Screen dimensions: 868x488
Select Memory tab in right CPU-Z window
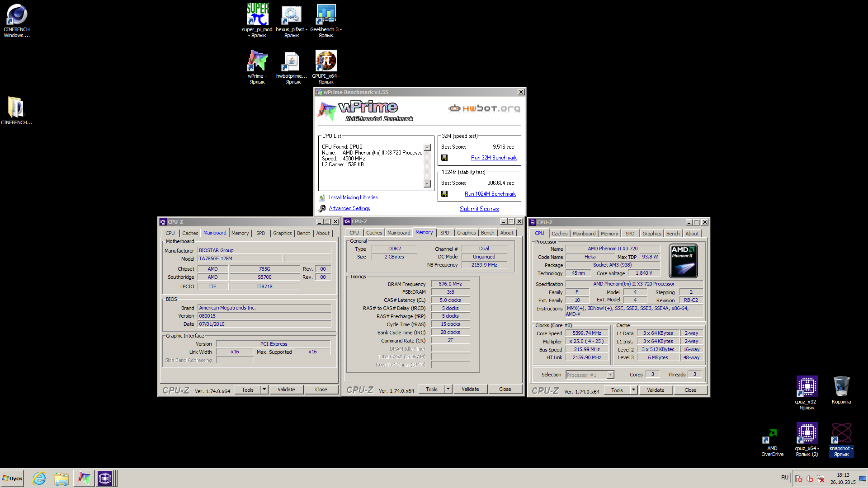(609, 234)
